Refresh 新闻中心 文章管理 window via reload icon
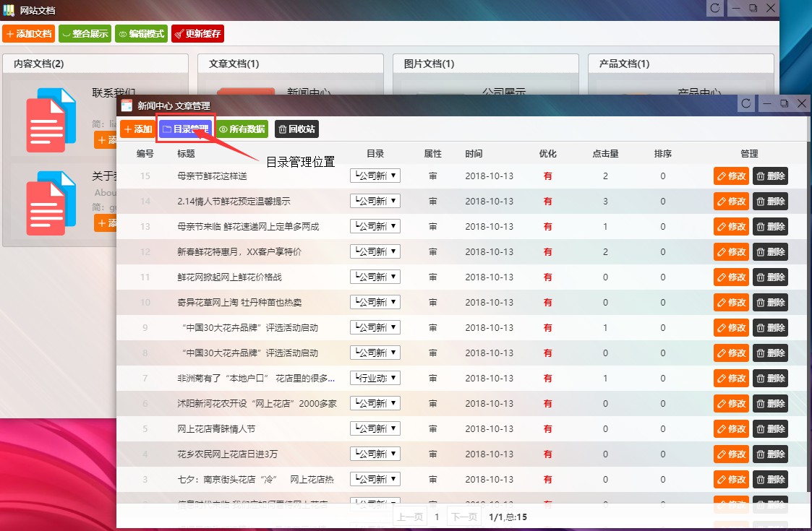812x531 pixels. tap(745, 103)
